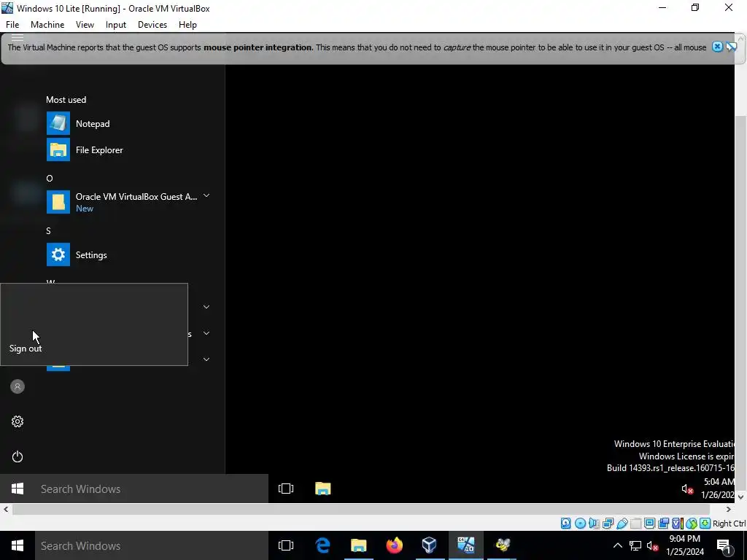Click the network adapters indicator icon

pyautogui.click(x=608, y=524)
